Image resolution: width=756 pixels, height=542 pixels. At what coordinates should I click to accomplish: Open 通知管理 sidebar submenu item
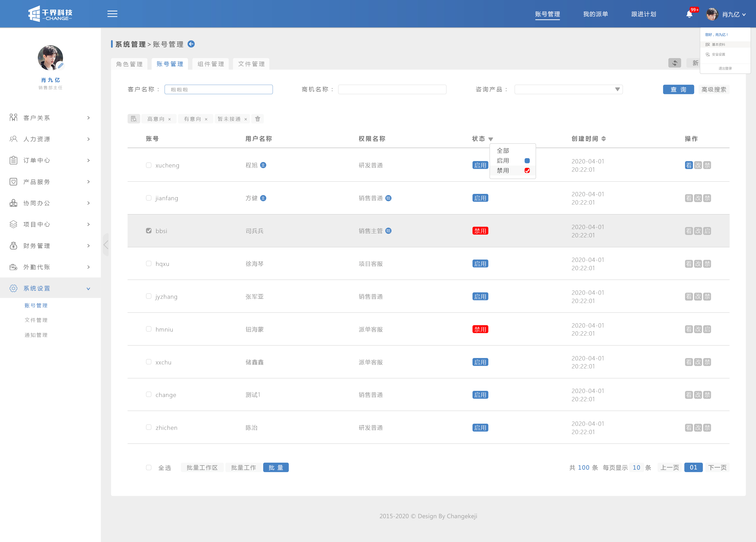tap(36, 335)
